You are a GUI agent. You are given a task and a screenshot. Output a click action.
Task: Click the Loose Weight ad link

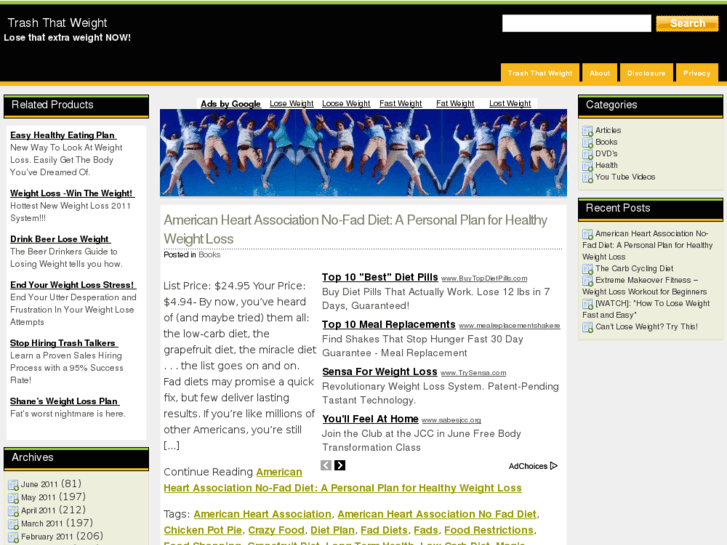(x=346, y=103)
